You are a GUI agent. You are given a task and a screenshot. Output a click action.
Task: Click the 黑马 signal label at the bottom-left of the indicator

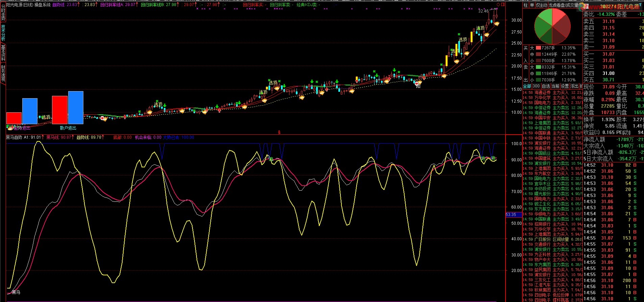(16, 292)
